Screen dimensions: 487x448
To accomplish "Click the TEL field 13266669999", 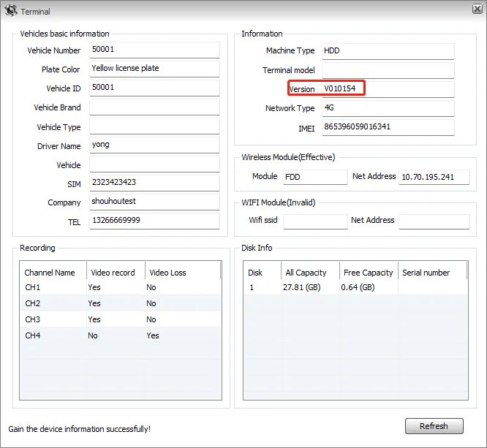I will click(x=154, y=221).
